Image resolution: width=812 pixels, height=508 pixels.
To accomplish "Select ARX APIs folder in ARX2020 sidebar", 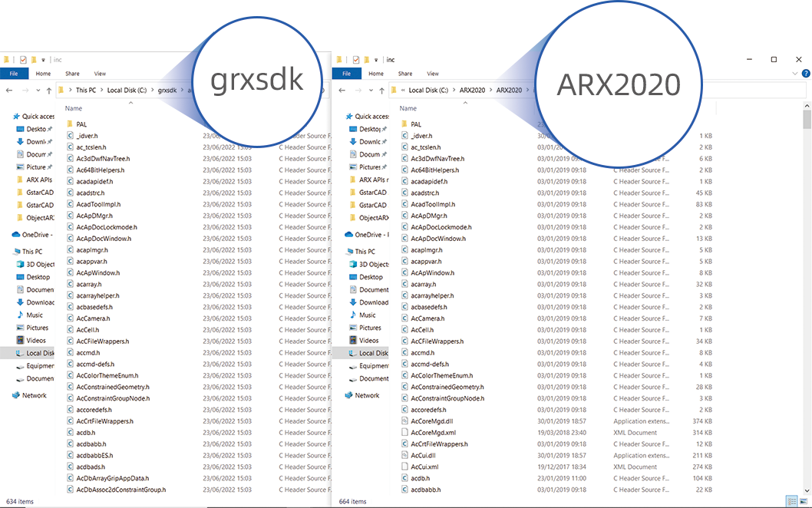I will (368, 180).
